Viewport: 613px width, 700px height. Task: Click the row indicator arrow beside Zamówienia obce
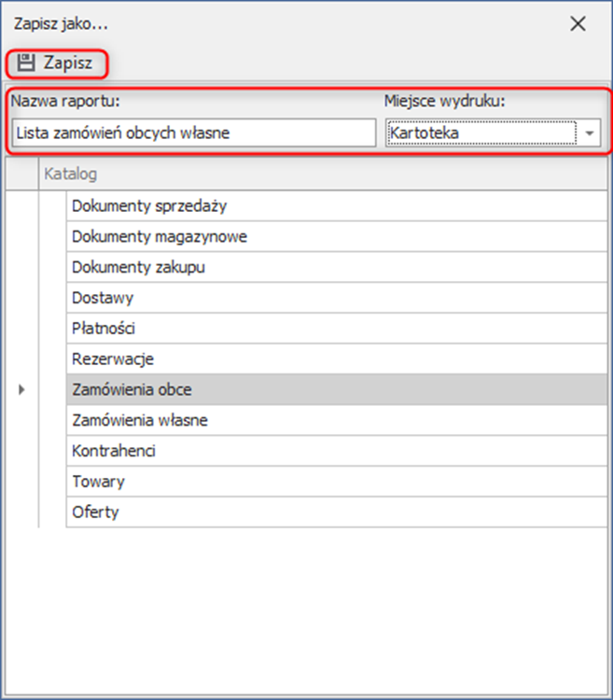(21, 390)
